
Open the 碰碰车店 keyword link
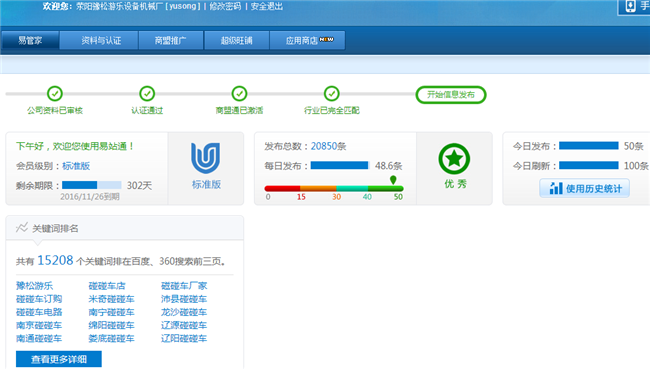[x=107, y=286]
